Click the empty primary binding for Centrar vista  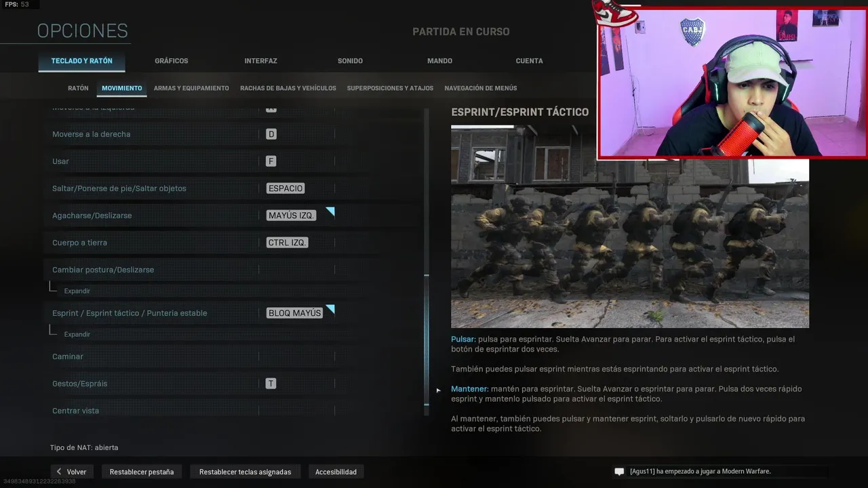click(x=296, y=411)
